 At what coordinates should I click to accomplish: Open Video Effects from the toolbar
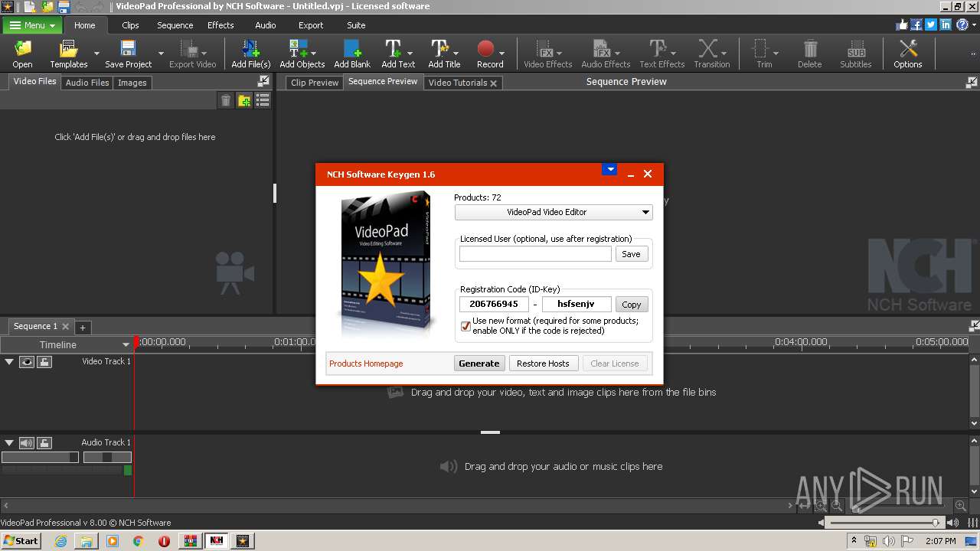547,54
